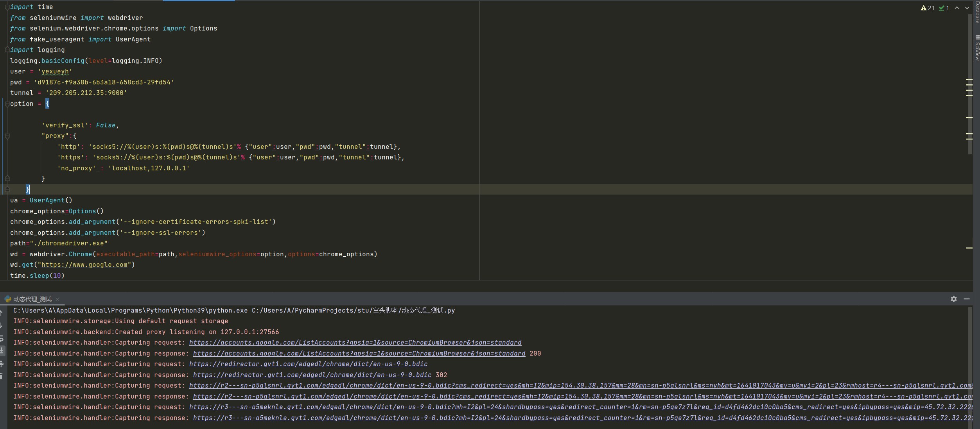
Task: Click '--ignore-certificate-errors-spki-list' argument
Action: tap(196, 222)
